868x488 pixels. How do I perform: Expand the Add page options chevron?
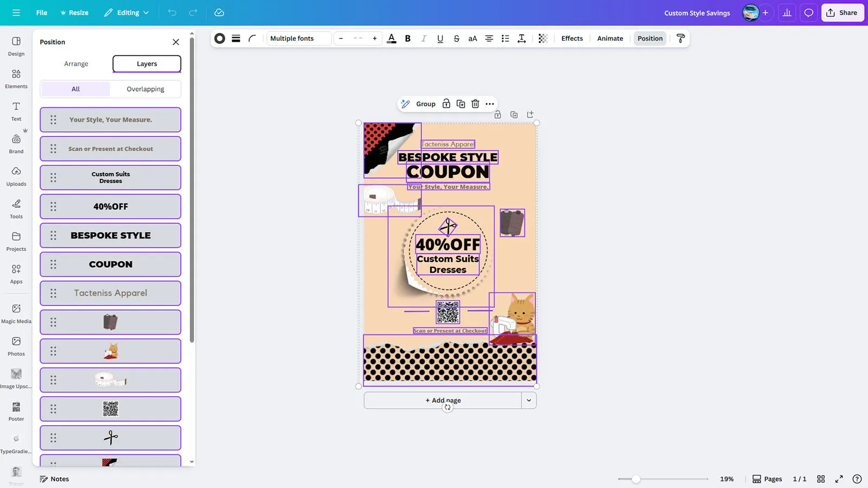tap(528, 401)
